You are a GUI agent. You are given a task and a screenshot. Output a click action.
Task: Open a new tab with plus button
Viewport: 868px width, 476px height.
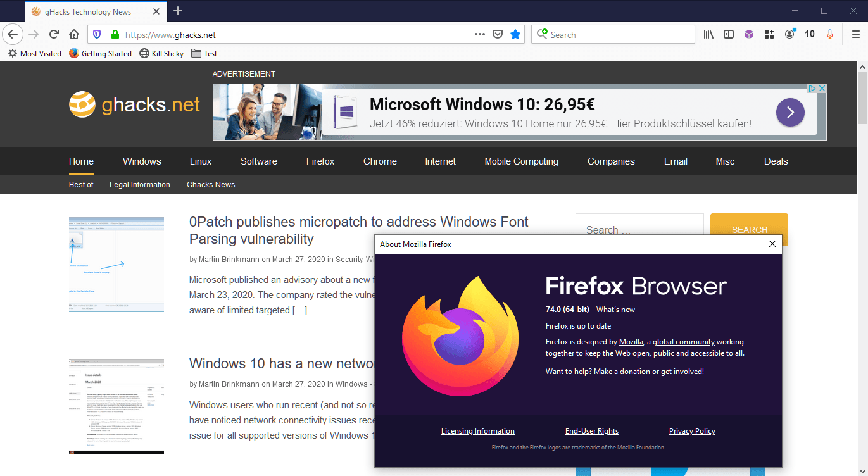click(x=178, y=11)
